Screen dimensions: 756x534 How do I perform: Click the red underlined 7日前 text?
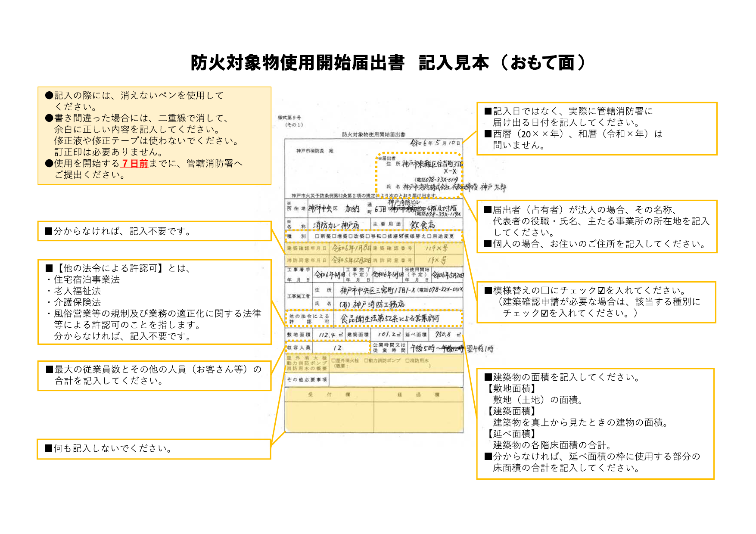[x=135, y=164]
